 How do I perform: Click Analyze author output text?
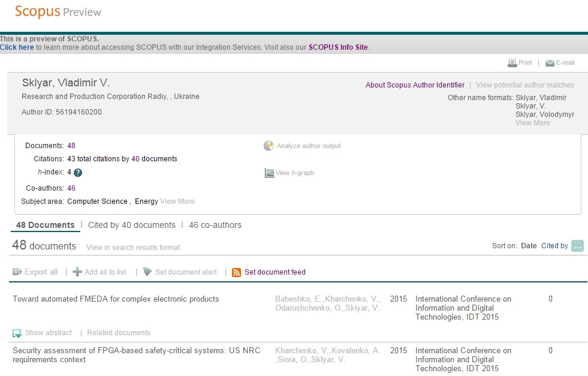pos(309,146)
